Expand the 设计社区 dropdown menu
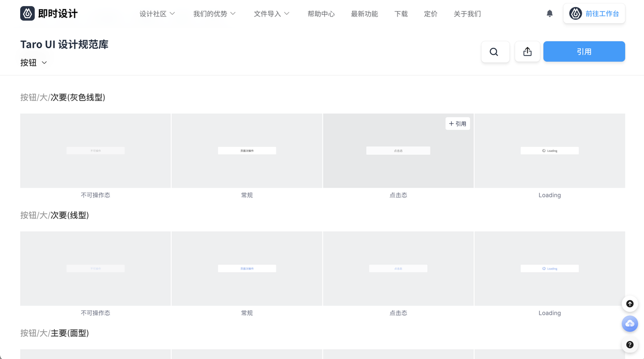The height and width of the screenshot is (359, 644). coord(157,14)
